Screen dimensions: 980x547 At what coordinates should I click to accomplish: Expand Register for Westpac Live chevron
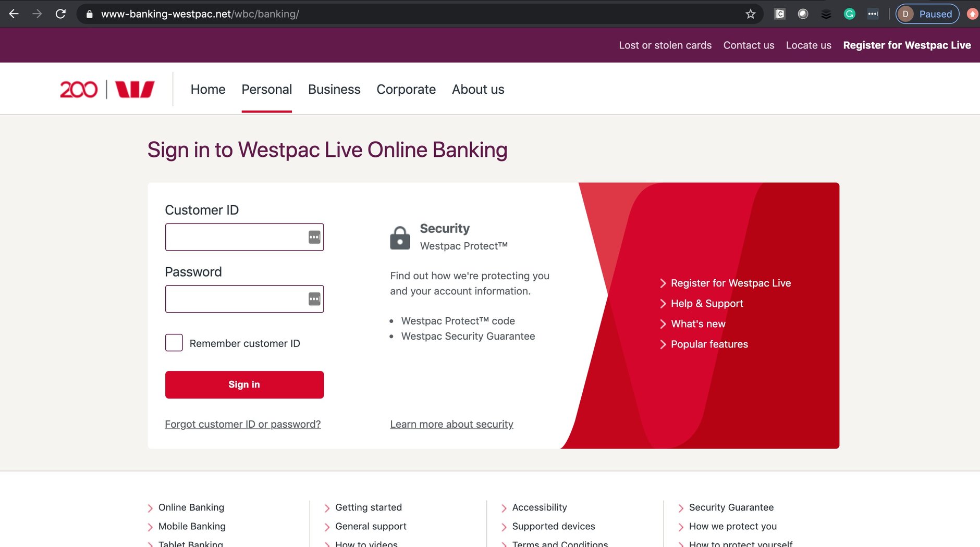pos(663,283)
